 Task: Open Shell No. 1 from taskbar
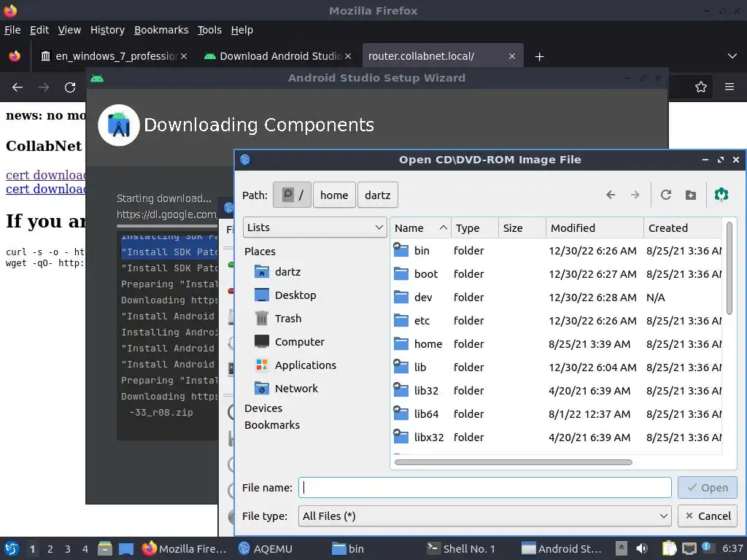click(460, 549)
